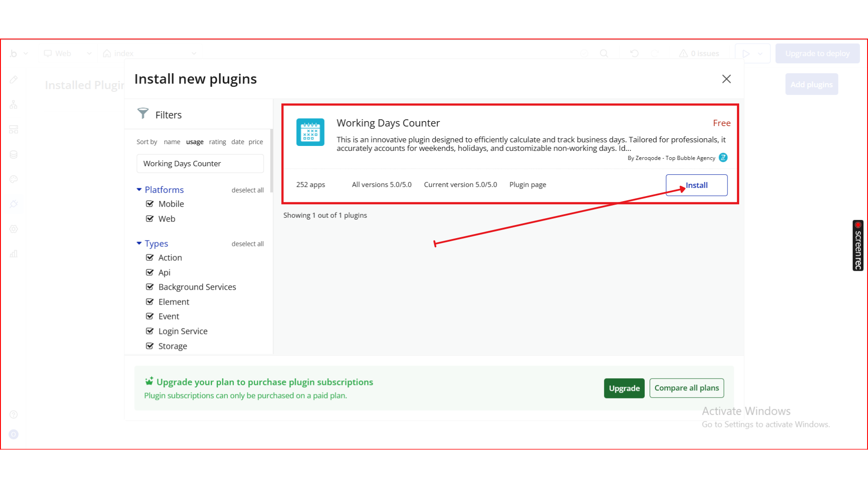Click the undo arrow icon
The width and height of the screenshot is (868, 488).
[634, 53]
